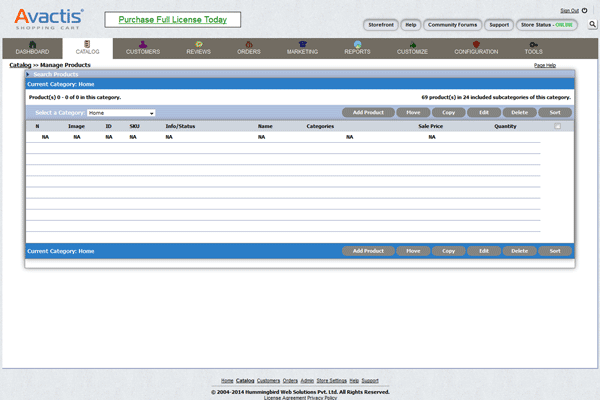Image resolution: width=600 pixels, height=400 pixels.
Task: Click the Storefront button
Action: click(381, 25)
